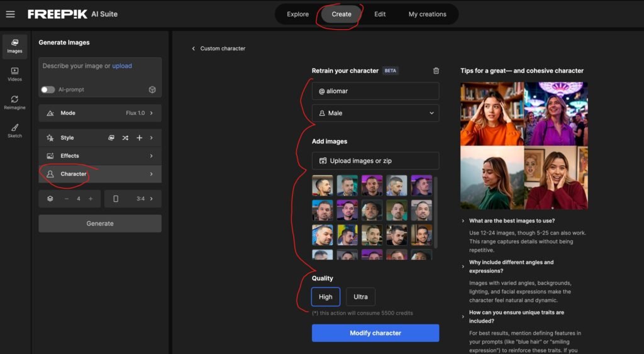The height and width of the screenshot is (354, 644).
Task: Open the 3:4 aspect ratio selector
Action: pos(133,199)
